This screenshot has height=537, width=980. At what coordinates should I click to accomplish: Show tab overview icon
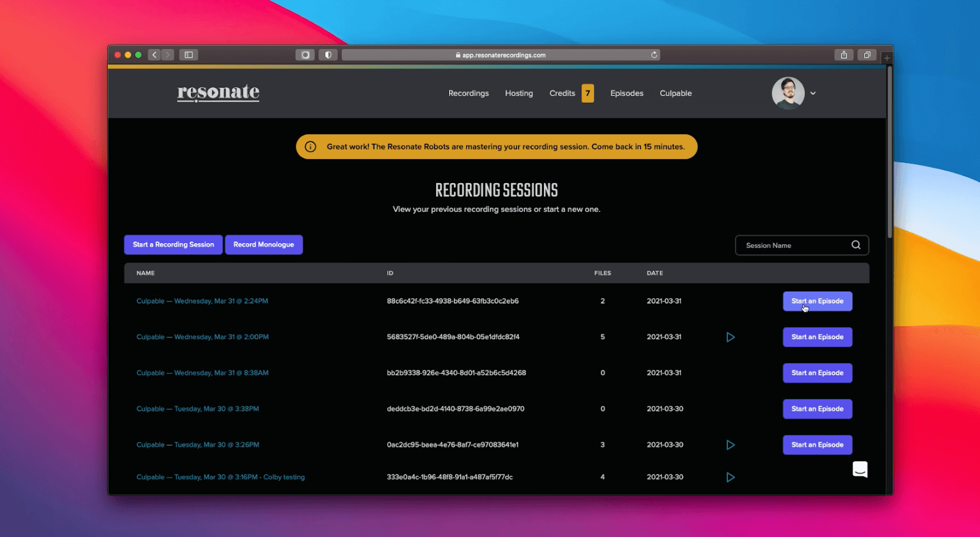867,54
